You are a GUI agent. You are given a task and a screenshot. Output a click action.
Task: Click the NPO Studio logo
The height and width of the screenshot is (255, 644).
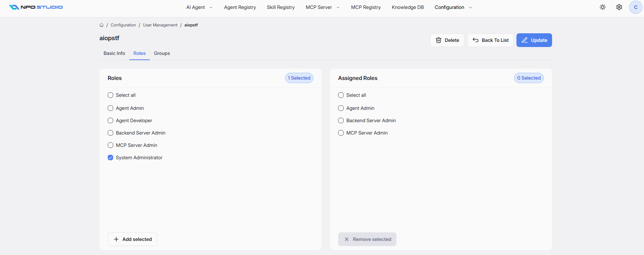(x=36, y=7)
